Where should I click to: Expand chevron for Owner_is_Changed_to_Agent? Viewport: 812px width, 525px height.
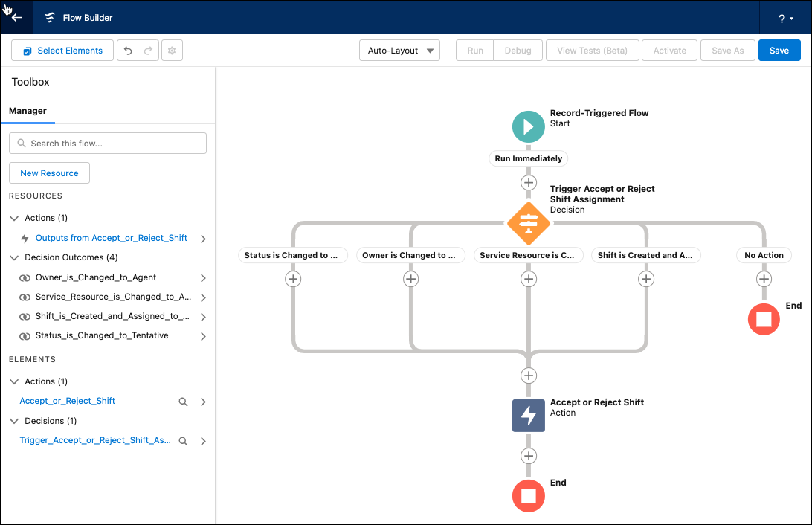point(203,278)
